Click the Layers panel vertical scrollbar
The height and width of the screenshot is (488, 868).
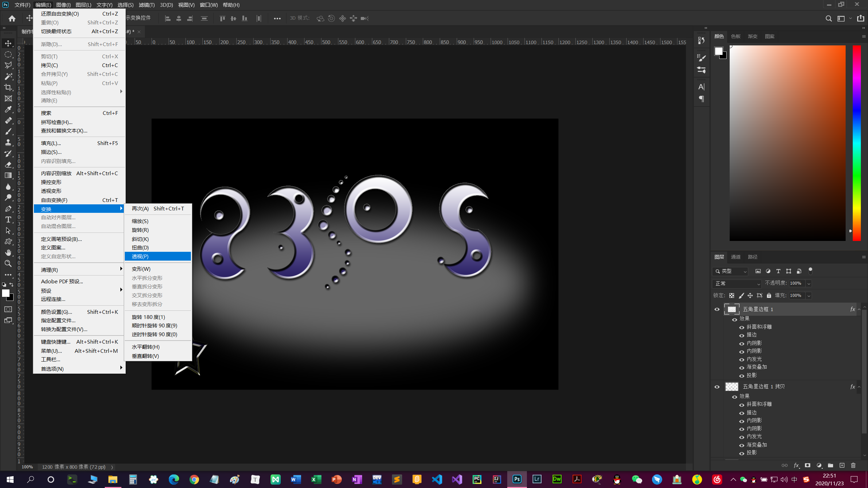click(864, 371)
